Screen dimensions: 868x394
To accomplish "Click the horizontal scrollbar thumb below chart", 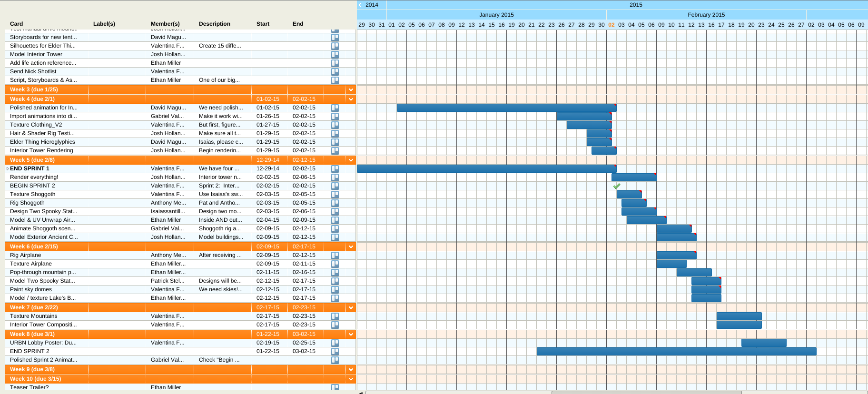I will [646, 392].
